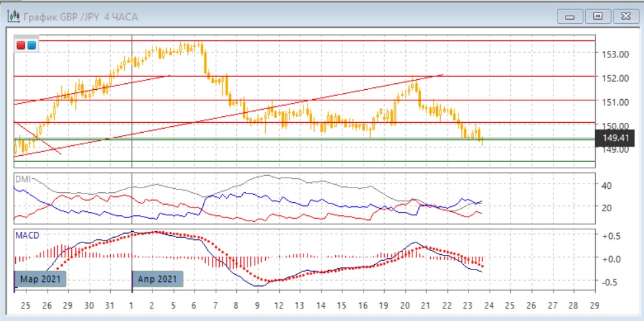Click date 12 on the time axis
This screenshot has width=644, height=321.
click(x=278, y=306)
